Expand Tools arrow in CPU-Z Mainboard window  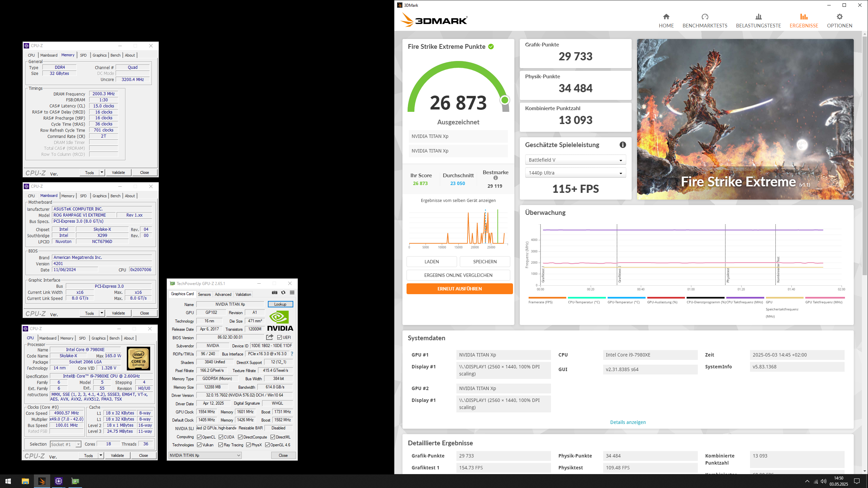click(x=102, y=313)
